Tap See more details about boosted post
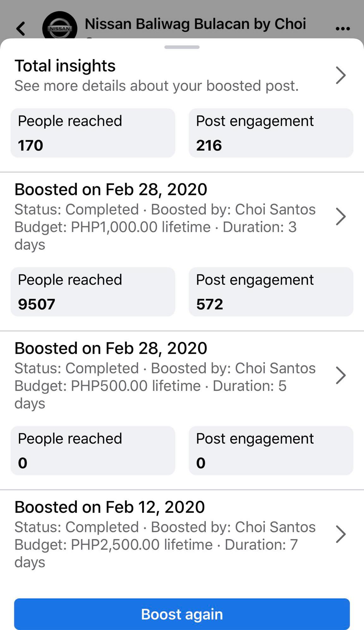This screenshot has height=630, width=364. [x=156, y=86]
